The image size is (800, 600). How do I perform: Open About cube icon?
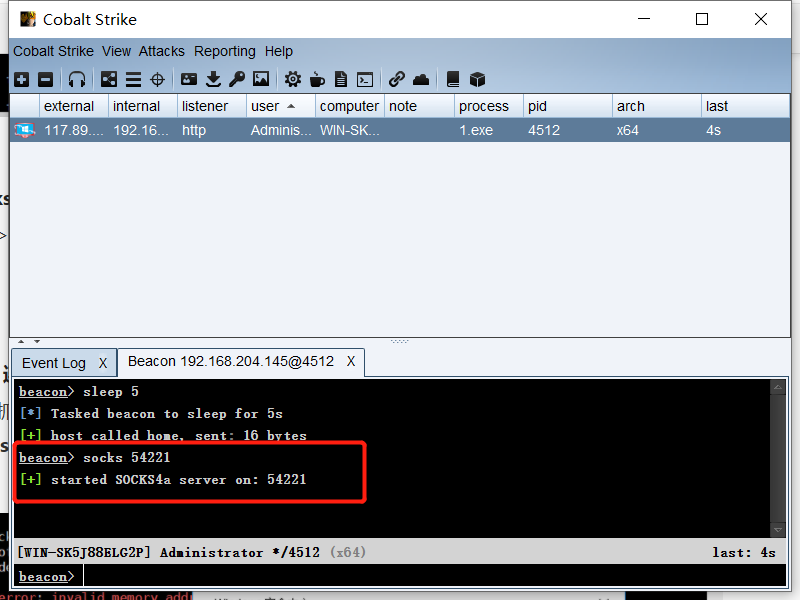coord(477,80)
